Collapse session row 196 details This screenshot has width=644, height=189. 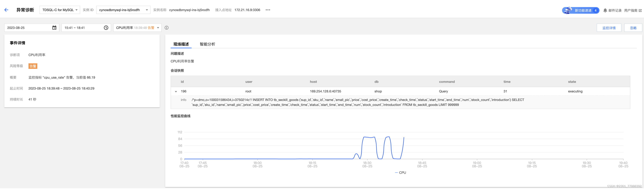point(176,91)
